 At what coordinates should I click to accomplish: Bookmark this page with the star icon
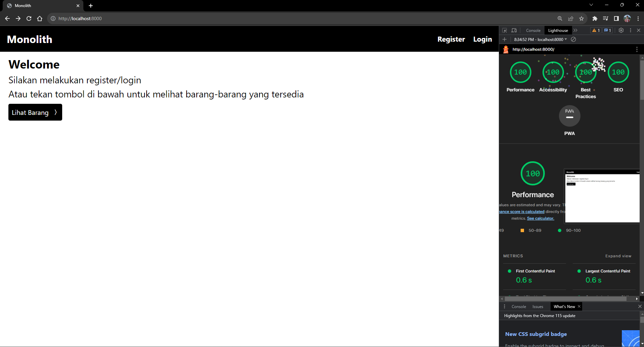581,18
